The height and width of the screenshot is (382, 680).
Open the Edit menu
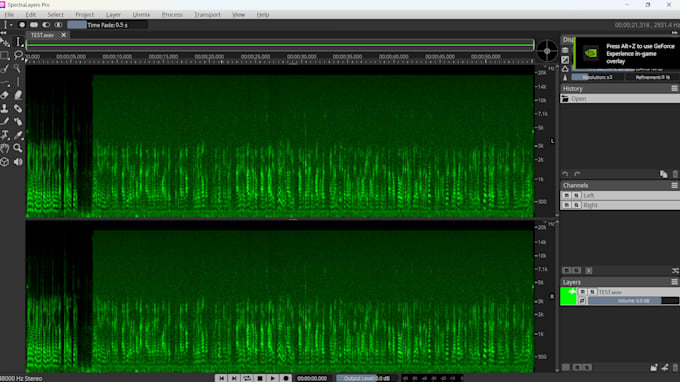(x=30, y=14)
